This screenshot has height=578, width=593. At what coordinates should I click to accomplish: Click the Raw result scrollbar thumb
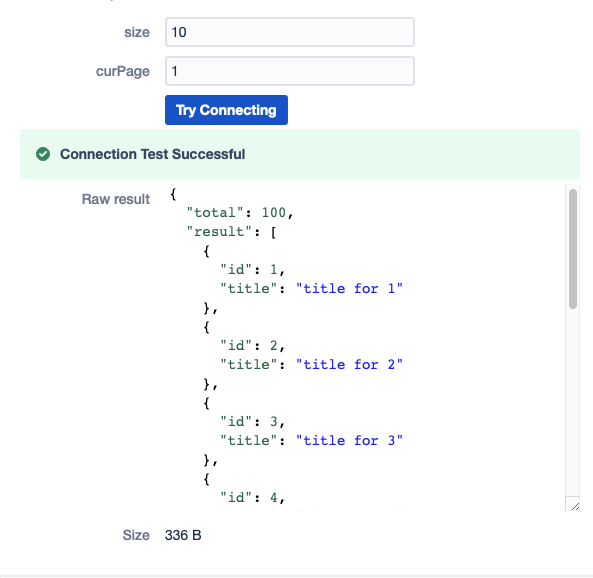(x=573, y=249)
